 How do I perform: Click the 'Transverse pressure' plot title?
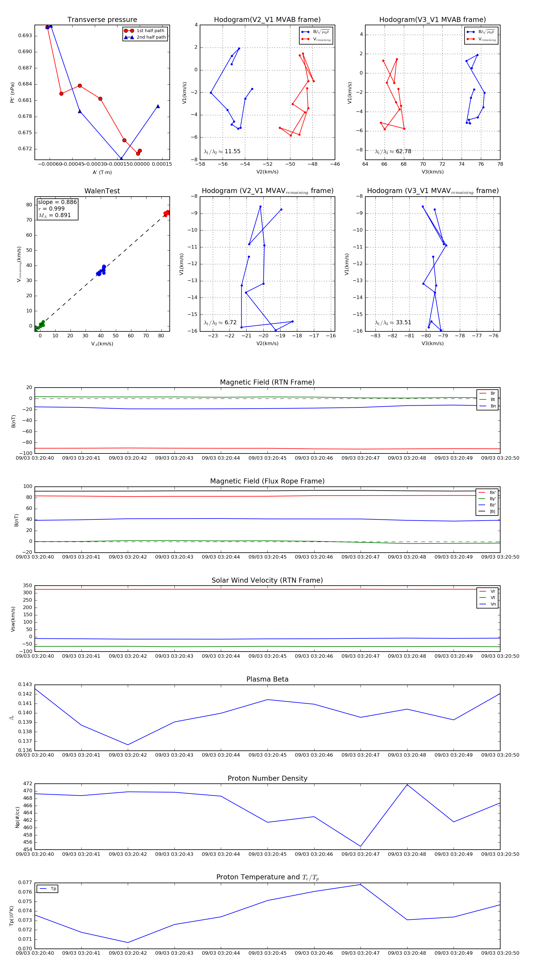tap(102, 20)
